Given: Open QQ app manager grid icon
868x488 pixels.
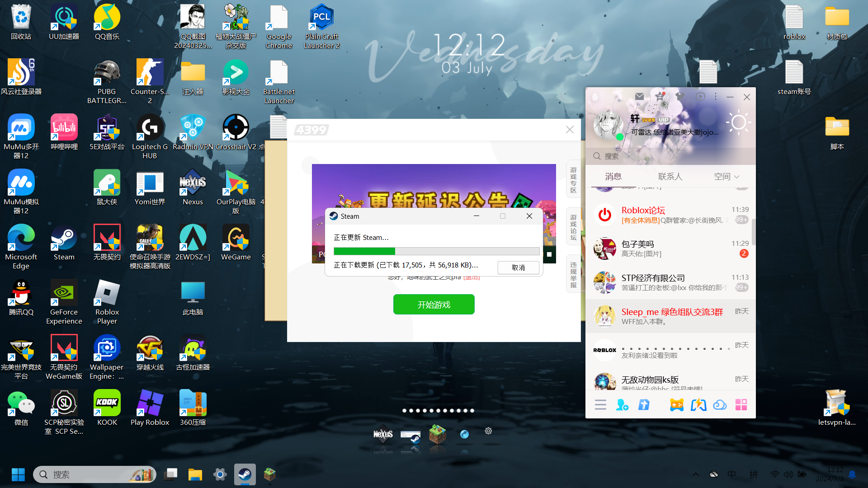Looking at the screenshot, I should pyautogui.click(x=741, y=405).
